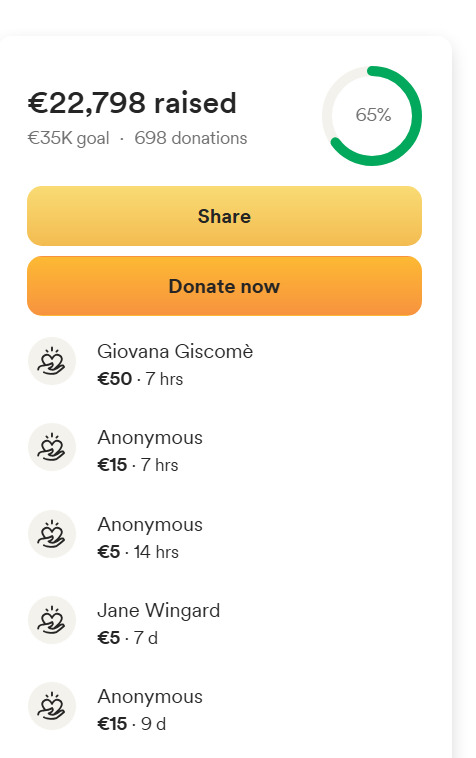The height and width of the screenshot is (758, 476).
Task: Click the heart icon next to the €15 7 hrs donation
Action: [x=52, y=447]
